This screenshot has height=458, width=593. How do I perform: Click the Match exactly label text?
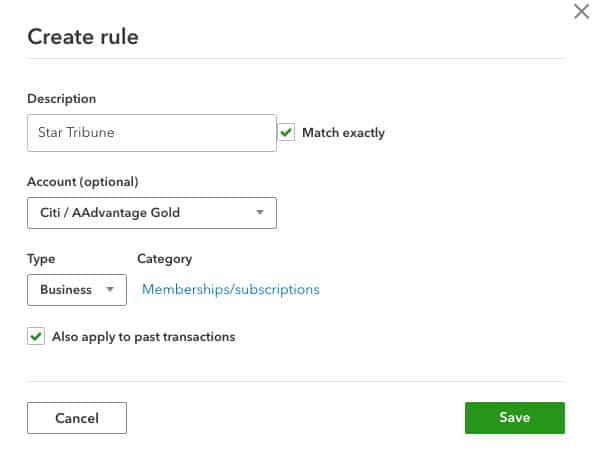(343, 133)
